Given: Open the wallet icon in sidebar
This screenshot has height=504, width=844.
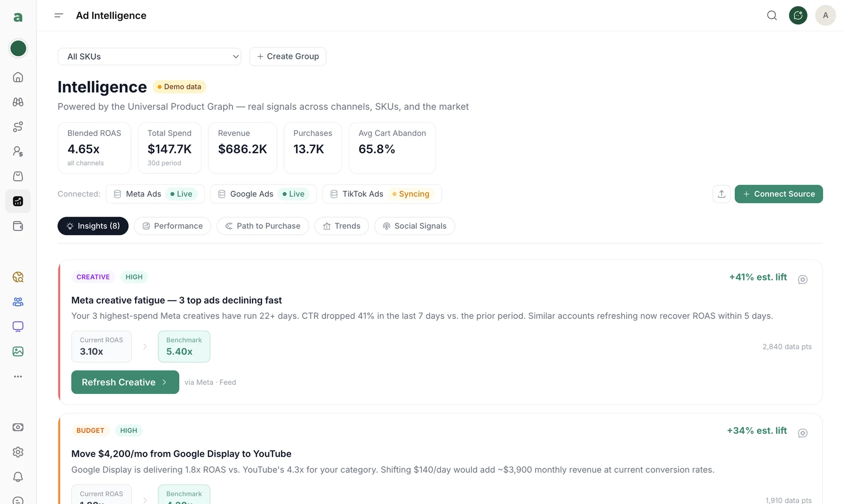Looking at the screenshot, I should (x=18, y=226).
